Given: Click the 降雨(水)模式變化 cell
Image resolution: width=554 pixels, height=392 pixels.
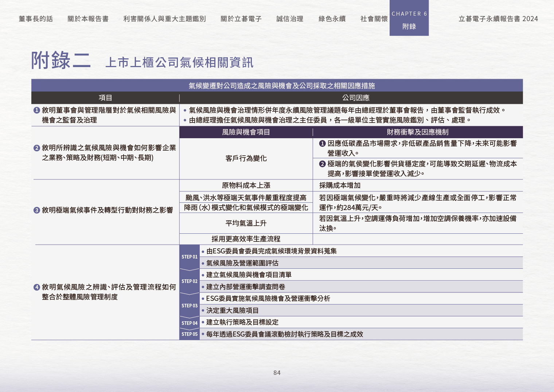Looking at the screenshot, I should click(x=246, y=207).
